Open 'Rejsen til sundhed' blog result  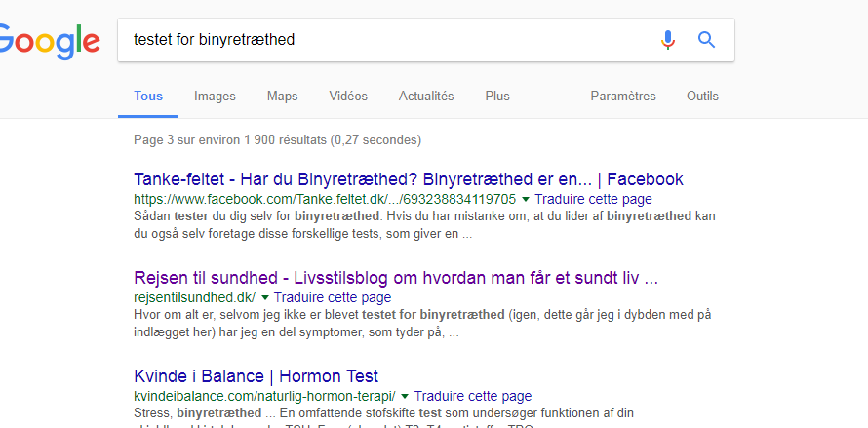click(396, 278)
